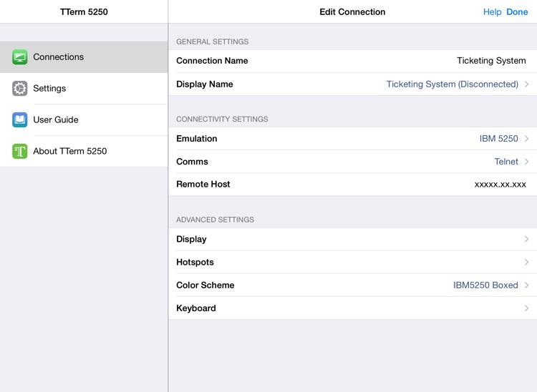Edit the Remote Host field value
Image resolution: width=537 pixels, height=392 pixels.
[500, 185]
